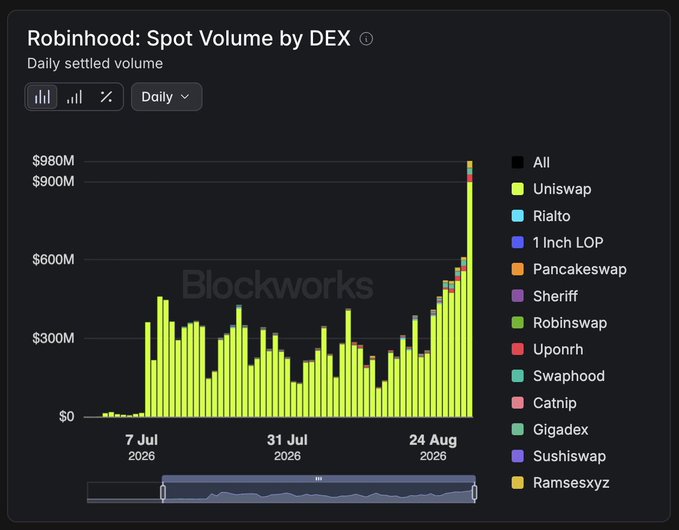Image resolution: width=679 pixels, height=530 pixels.
Task: Click the Ramsesxyz gold legend swatch
Action: tap(517, 482)
